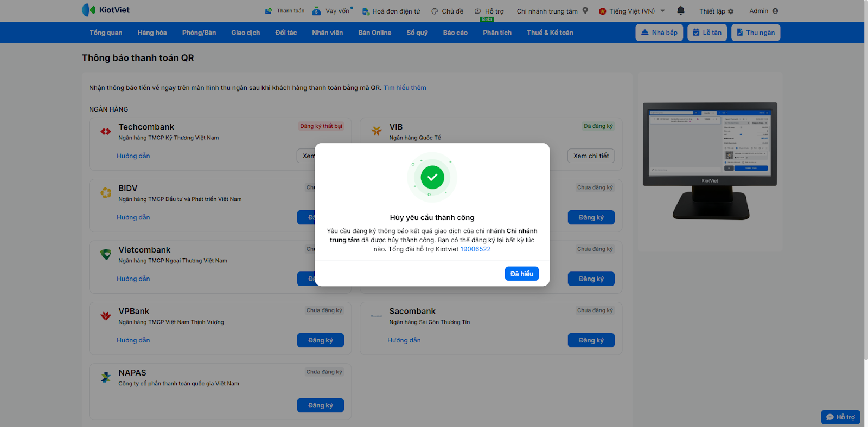Click Đăng ký in the row right of BIDV
The image size is (868, 427).
point(591,217)
